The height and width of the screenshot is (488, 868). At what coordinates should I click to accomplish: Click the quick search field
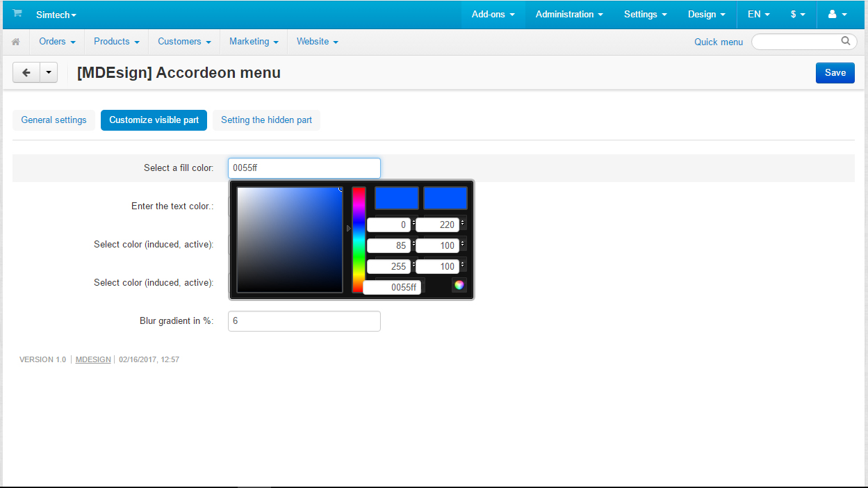804,42
